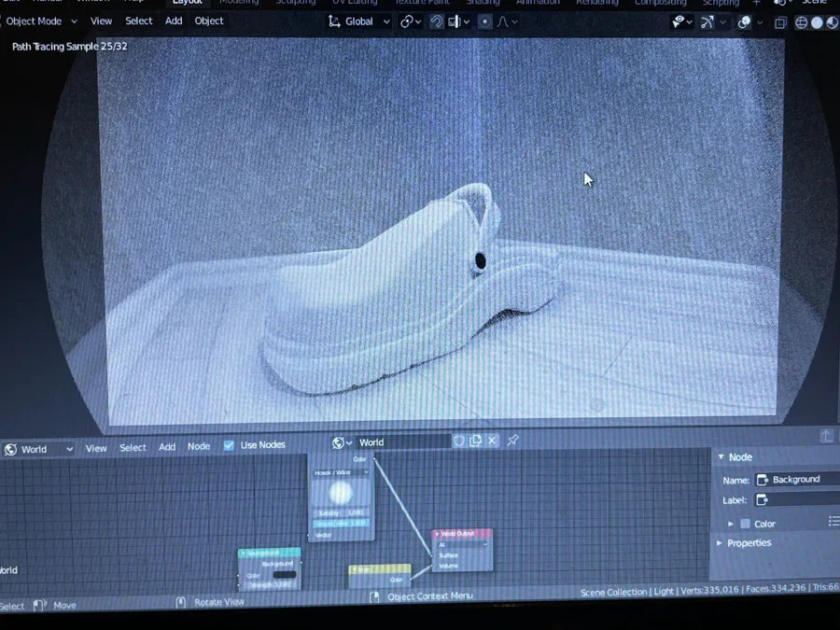
Task: Open the node editor Node menu
Action: [x=199, y=446]
